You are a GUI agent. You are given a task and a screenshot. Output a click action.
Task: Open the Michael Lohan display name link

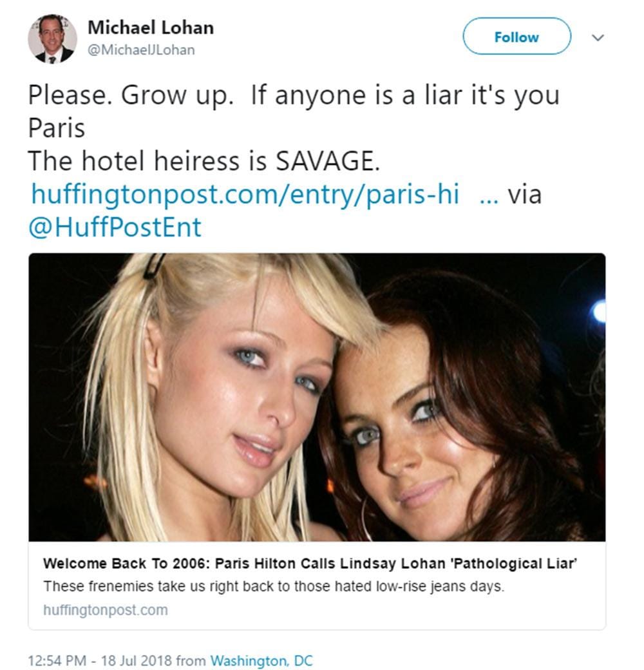point(151,28)
